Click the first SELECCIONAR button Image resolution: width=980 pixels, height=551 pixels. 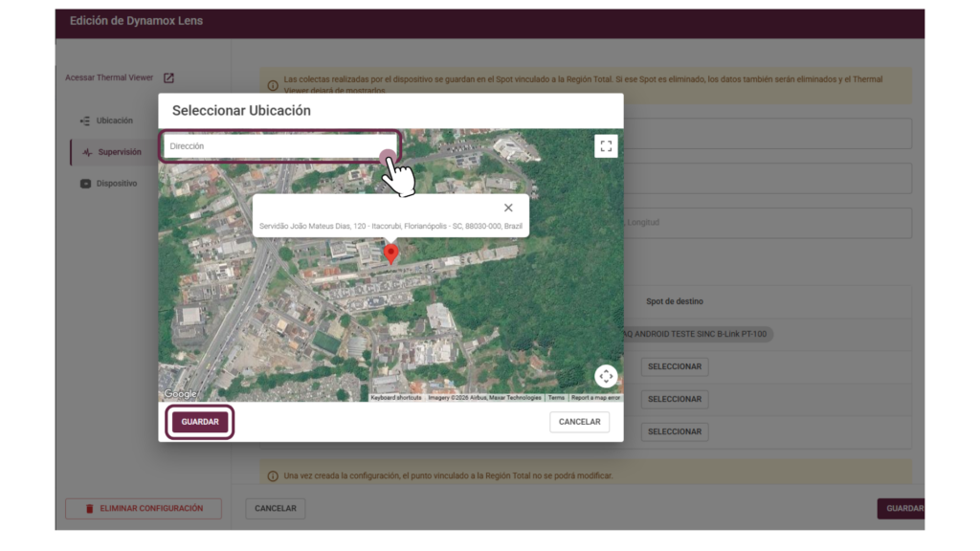pos(675,366)
